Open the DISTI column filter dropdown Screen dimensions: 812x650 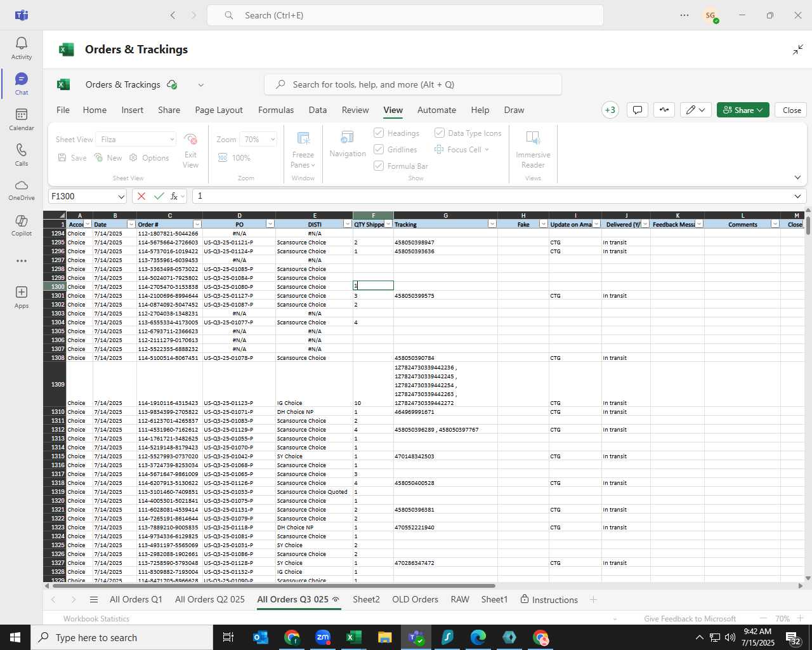347,224
